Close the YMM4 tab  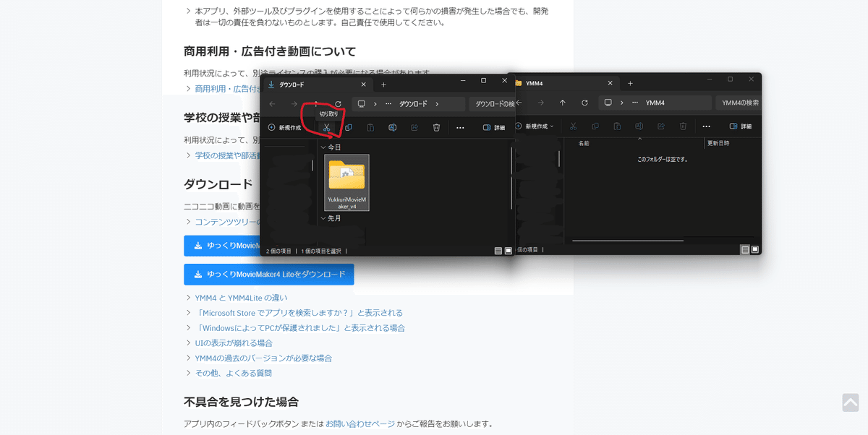click(610, 83)
